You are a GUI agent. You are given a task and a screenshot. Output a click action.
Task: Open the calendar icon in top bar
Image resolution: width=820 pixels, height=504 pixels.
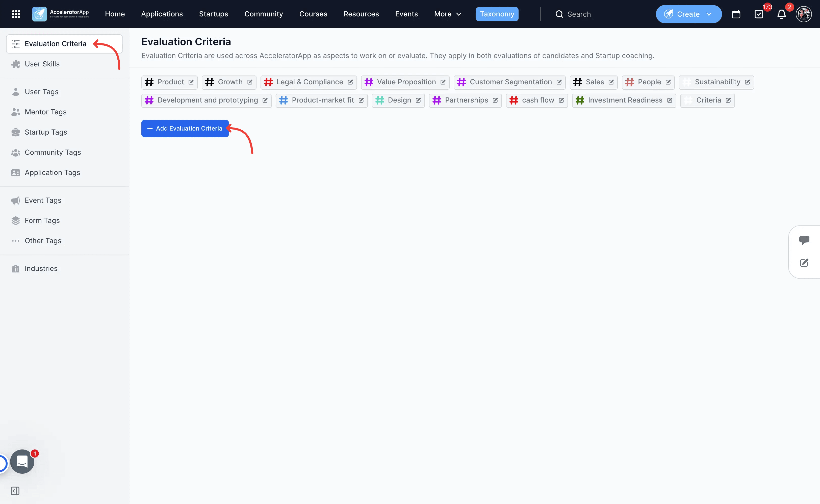pyautogui.click(x=736, y=14)
